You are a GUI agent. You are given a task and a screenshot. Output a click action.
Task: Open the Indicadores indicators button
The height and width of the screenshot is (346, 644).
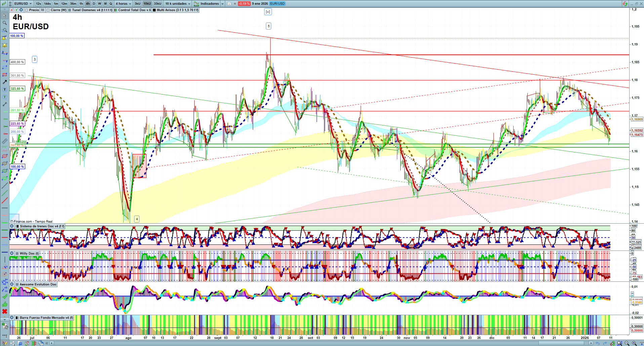click(x=209, y=4)
